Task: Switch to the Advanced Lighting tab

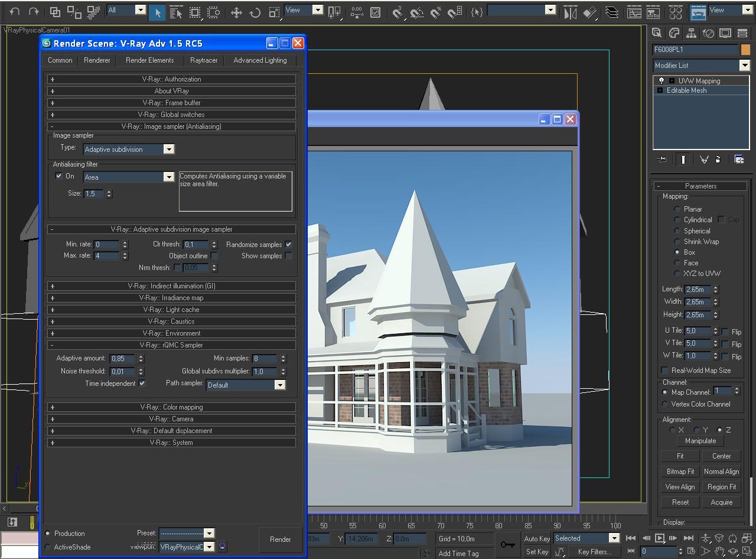Action: 260,60
